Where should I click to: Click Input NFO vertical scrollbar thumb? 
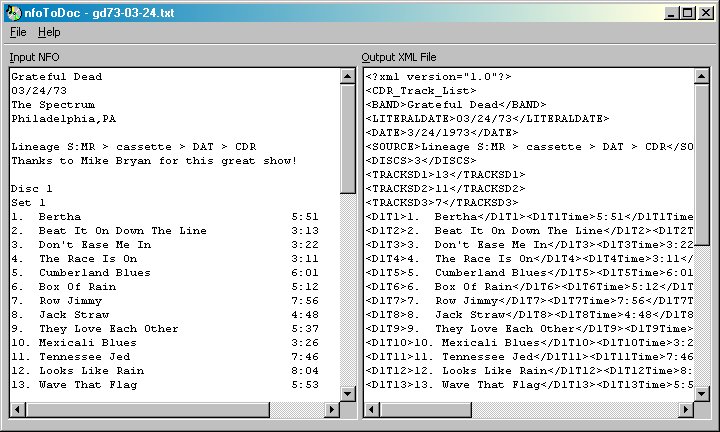pos(348,138)
